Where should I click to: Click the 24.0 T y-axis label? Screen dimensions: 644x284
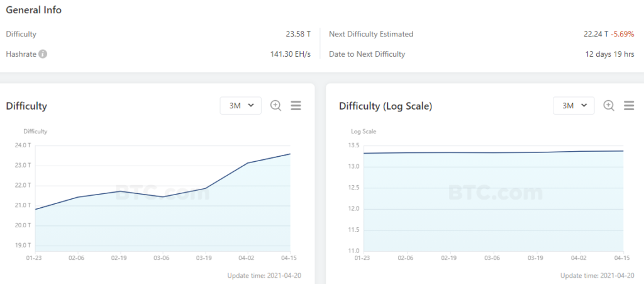[22, 145]
